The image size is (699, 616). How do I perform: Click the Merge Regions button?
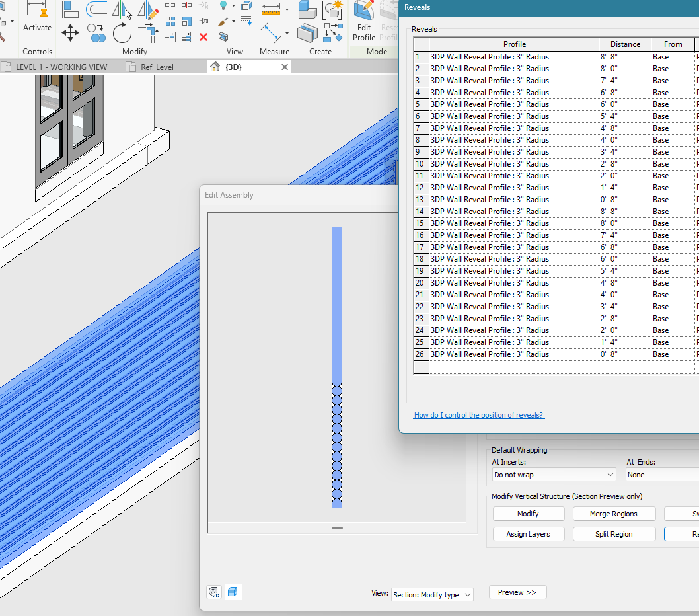[613, 514]
